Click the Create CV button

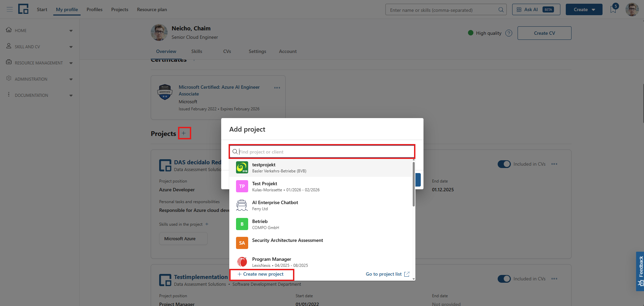click(x=544, y=33)
